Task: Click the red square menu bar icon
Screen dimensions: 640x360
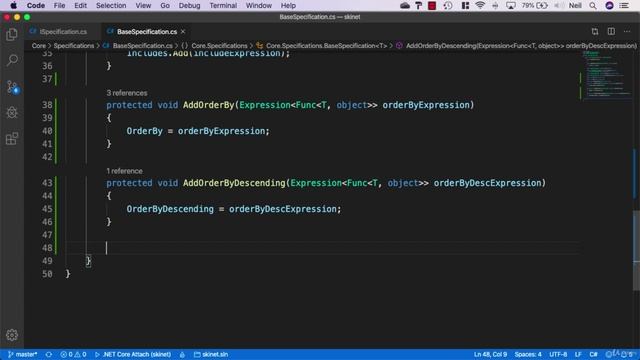Action: tap(432, 5)
